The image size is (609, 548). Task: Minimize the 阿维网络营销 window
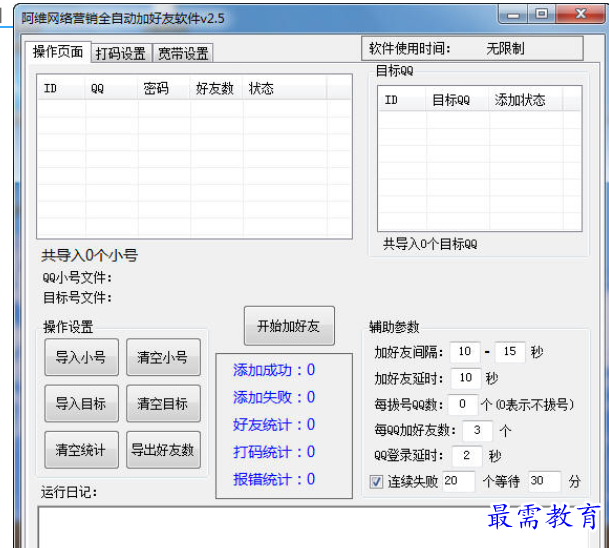[x=513, y=15]
